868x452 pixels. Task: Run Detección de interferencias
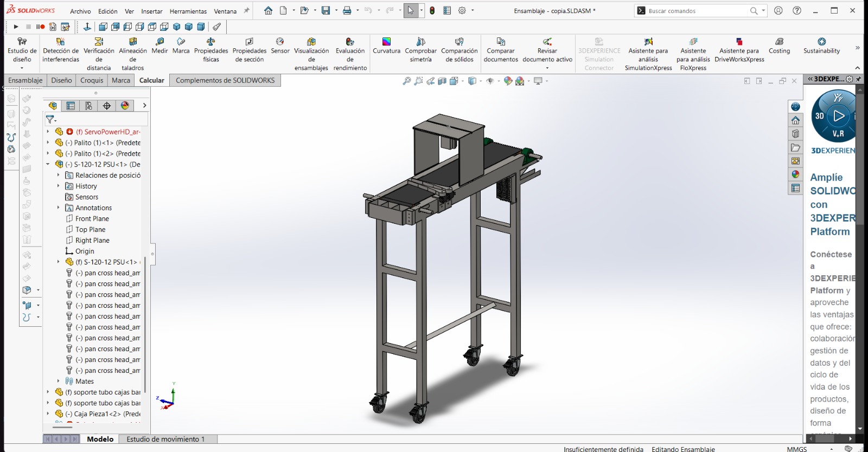[61, 50]
